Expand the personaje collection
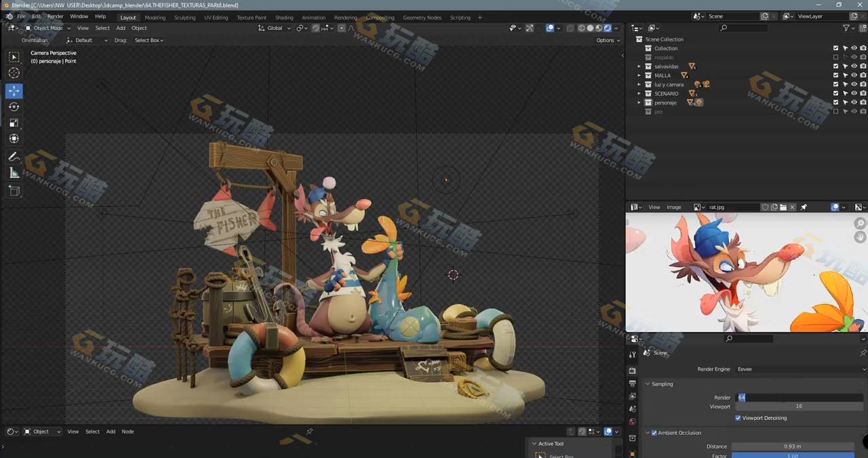Screen dimensions: 868x458 639,102
